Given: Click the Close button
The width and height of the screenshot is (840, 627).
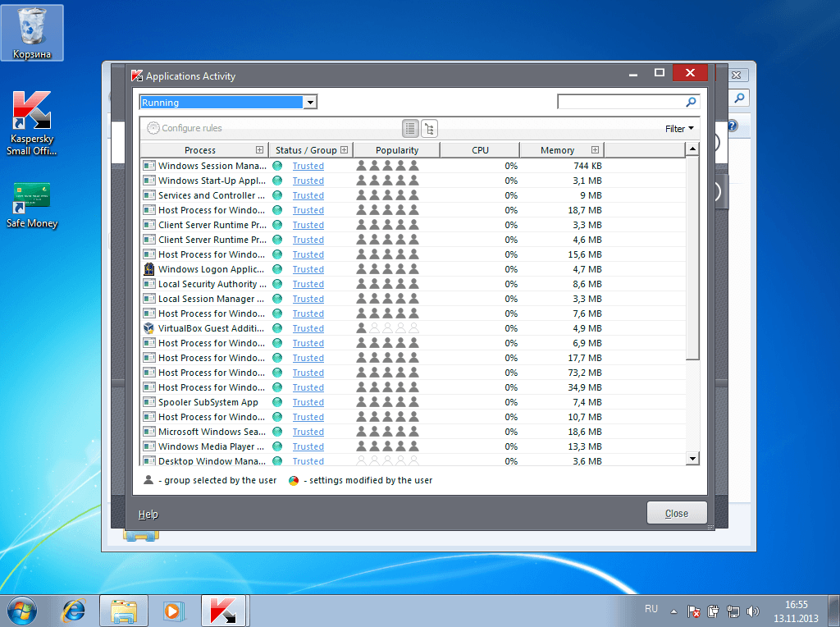Looking at the screenshot, I should (x=677, y=514).
